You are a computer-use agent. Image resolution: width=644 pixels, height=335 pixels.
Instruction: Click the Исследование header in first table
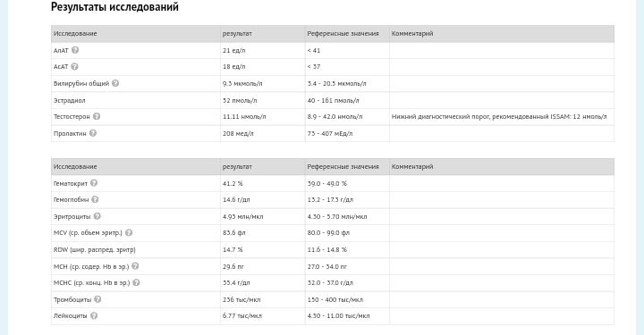pyautogui.click(x=75, y=34)
